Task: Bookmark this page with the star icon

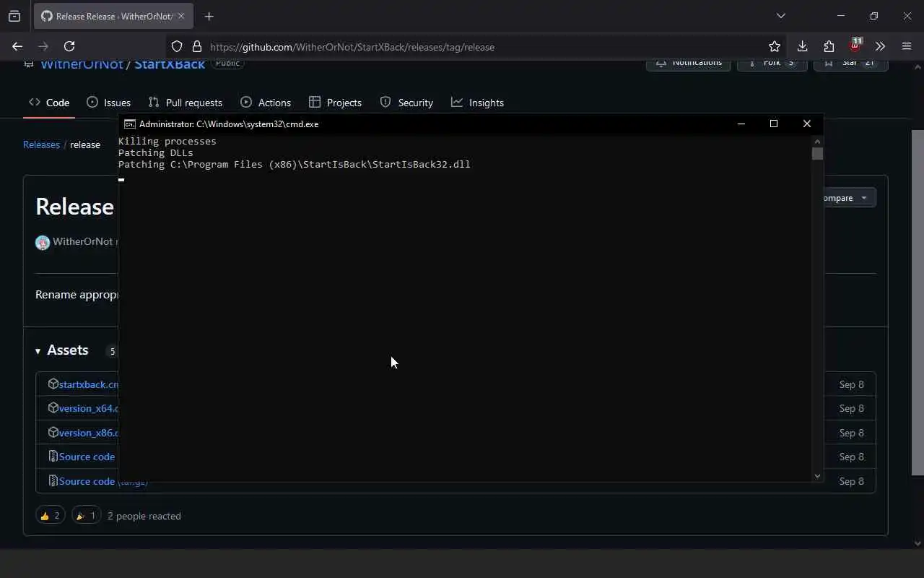Action: 775,46
